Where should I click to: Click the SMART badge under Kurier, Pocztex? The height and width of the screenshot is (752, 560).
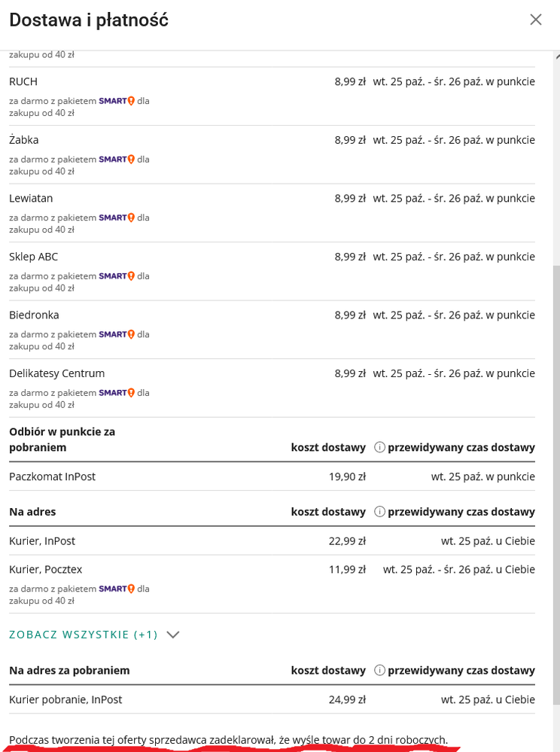pos(117,589)
